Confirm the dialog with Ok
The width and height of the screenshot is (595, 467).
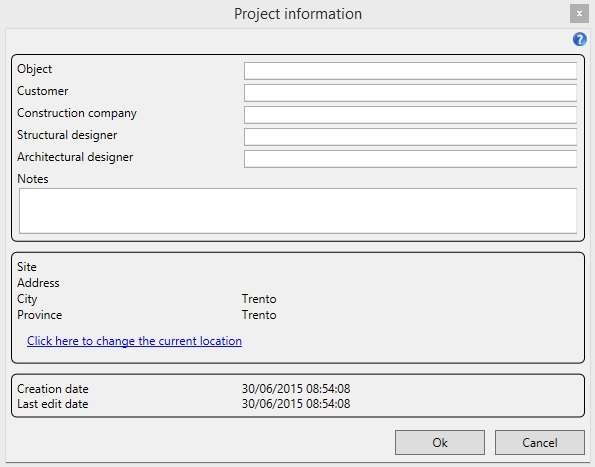[440, 442]
